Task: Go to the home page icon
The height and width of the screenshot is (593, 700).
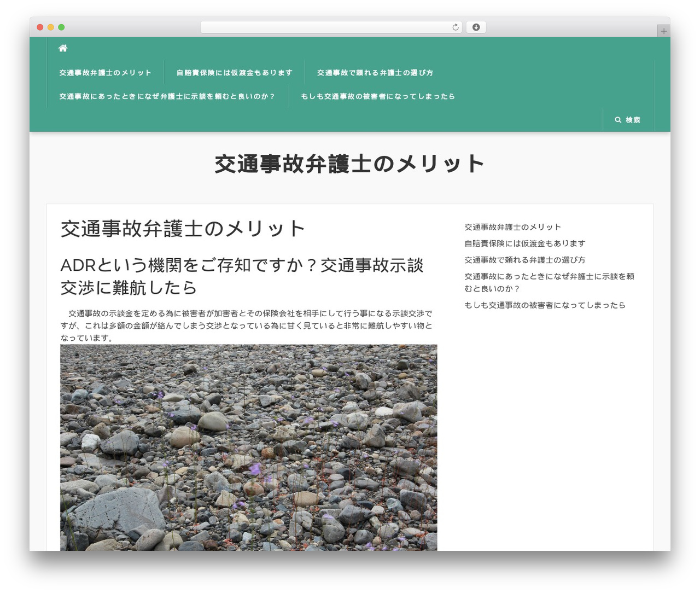Action: [x=63, y=48]
